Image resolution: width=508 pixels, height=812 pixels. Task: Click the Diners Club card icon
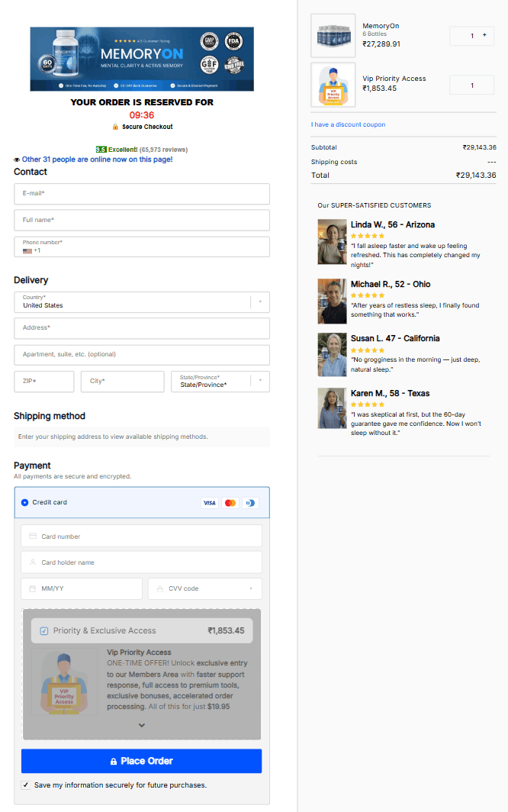tap(250, 503)
